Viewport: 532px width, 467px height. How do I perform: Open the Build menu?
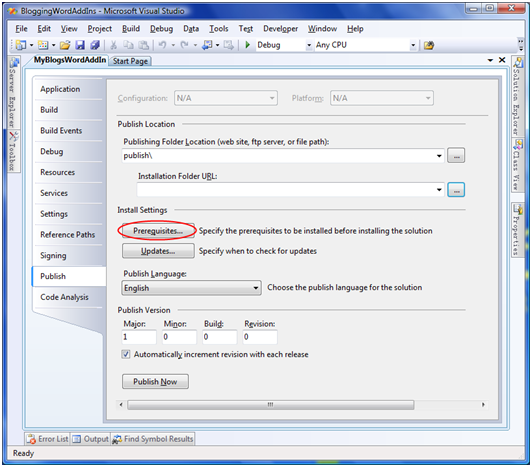point(131,29)
